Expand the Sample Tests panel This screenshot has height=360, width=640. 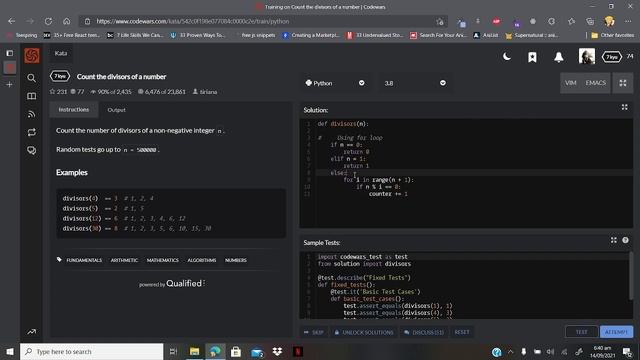click(x=613, y=240)
